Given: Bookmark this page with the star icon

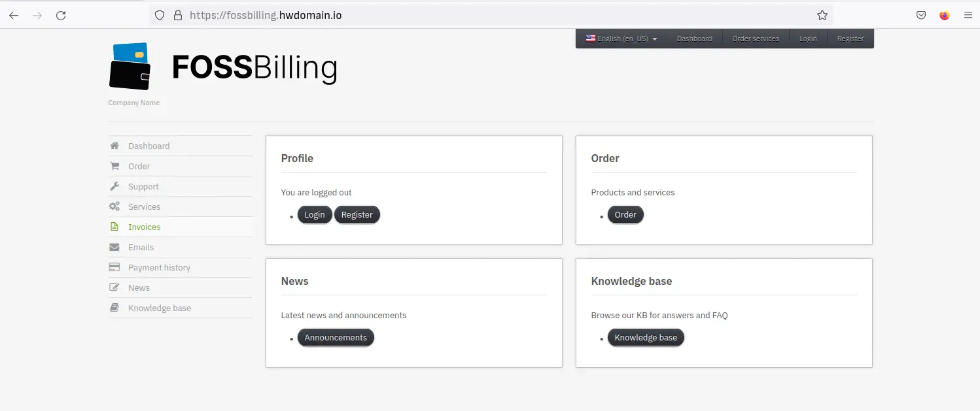Looking at the screenshot, I should [x=822, y=15].
